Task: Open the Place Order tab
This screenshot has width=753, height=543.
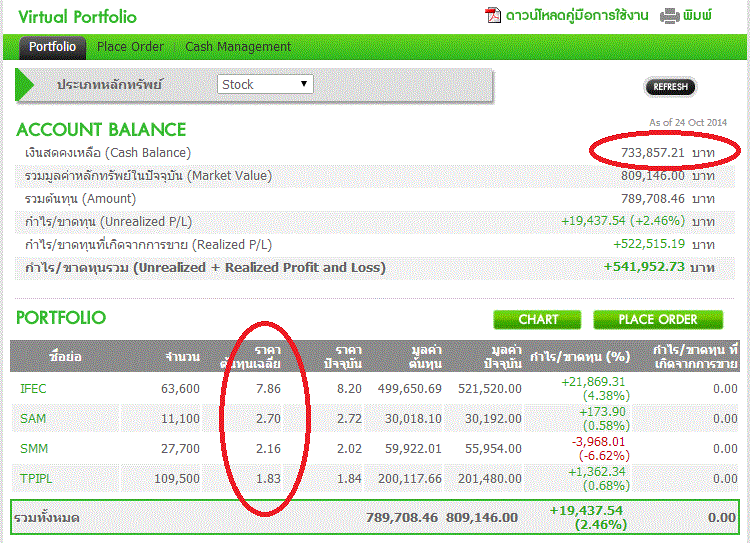Action: pos(130,47)
